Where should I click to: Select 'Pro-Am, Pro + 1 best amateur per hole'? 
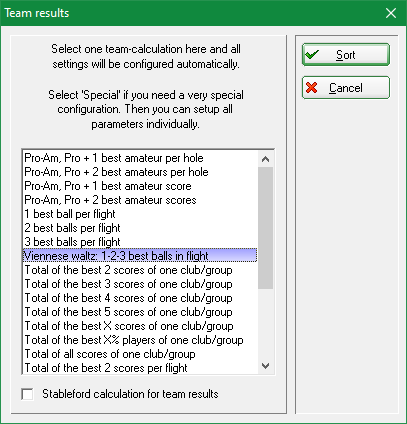[140, 158]
